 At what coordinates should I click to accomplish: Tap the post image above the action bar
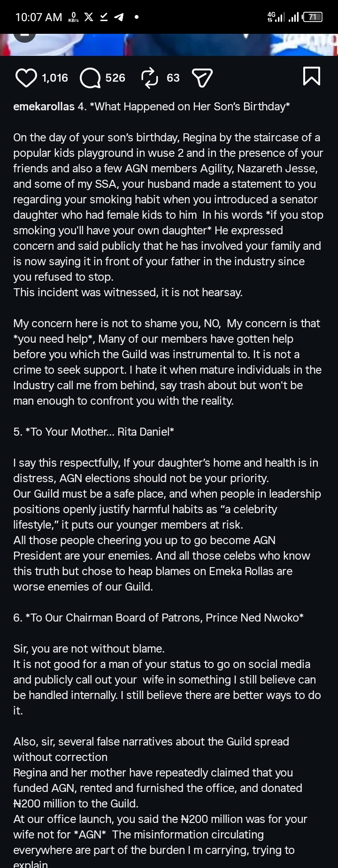click(169, 45)
